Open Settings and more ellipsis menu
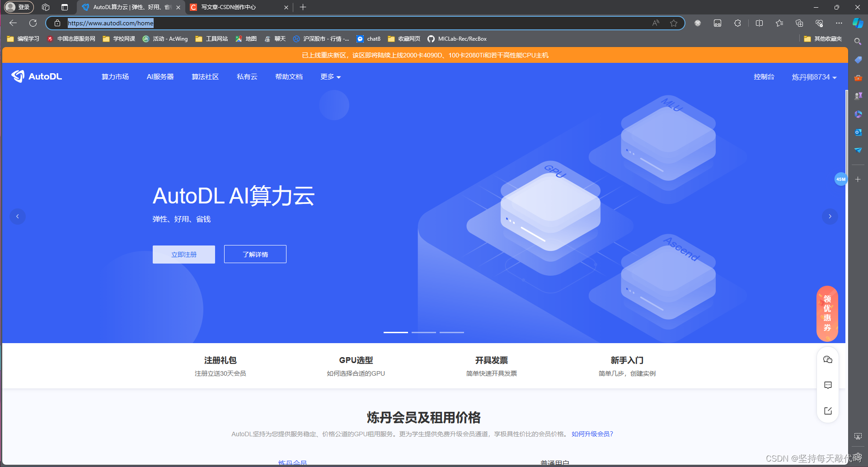This screenshot has height=467, width=868. pyautogui.click(x=839, y=23)
